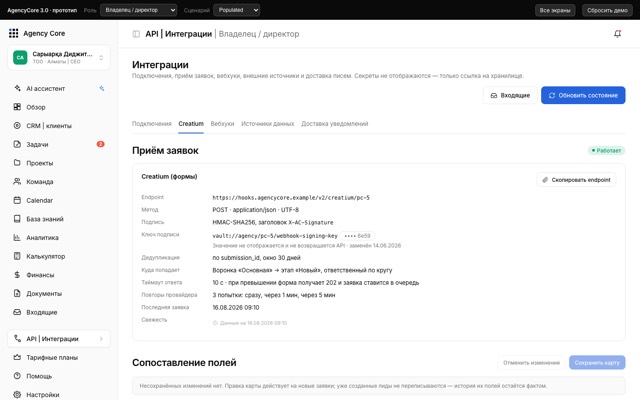Click the vault://agency/pc-5/webhook-signing-key value
640x400 pixels.
point(275,236)
